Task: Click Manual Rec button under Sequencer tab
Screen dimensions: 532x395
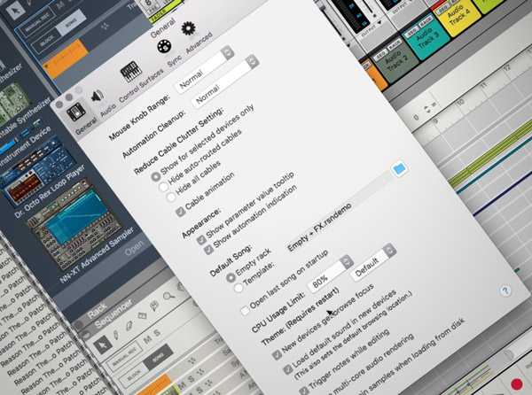Action: tap(124, 358)
